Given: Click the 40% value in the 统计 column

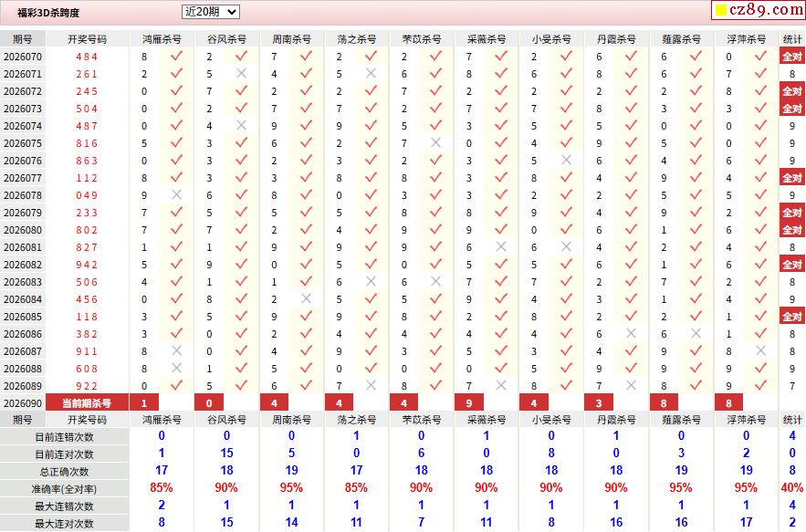Looking at the screenshot, I should coord(792,488).
